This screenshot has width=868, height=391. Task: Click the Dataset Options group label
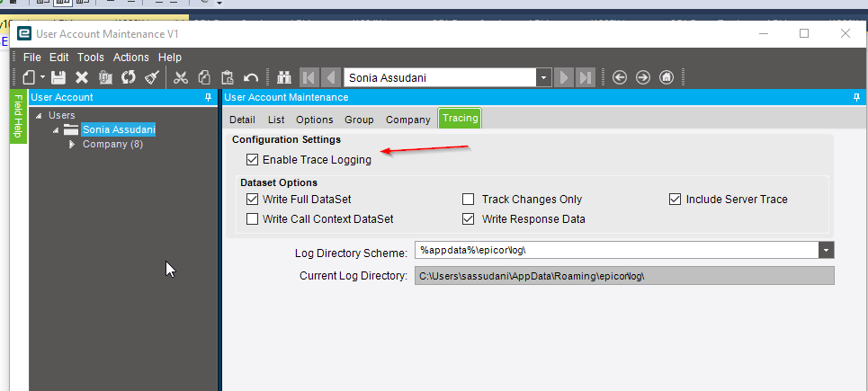(279, 182)
